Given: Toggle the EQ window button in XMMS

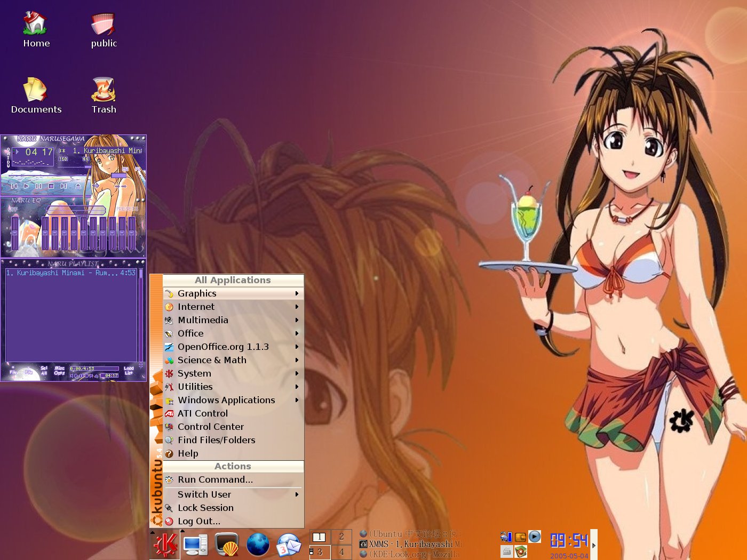Looking at the screenshot, I should point(125,169).
